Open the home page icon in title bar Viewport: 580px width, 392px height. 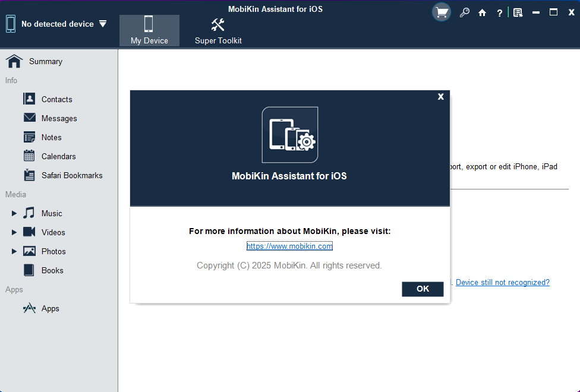[x=482, y=13]
